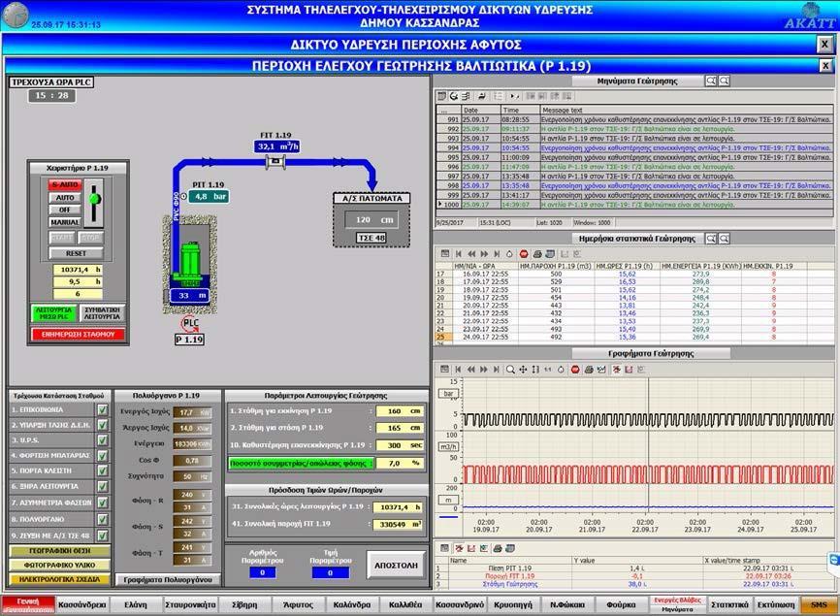
Task: Toggle the 5. ΠΟΡΤΑ ΚΛΕΙΣΤΗ checkbox
Action: (x=102, y=470)
